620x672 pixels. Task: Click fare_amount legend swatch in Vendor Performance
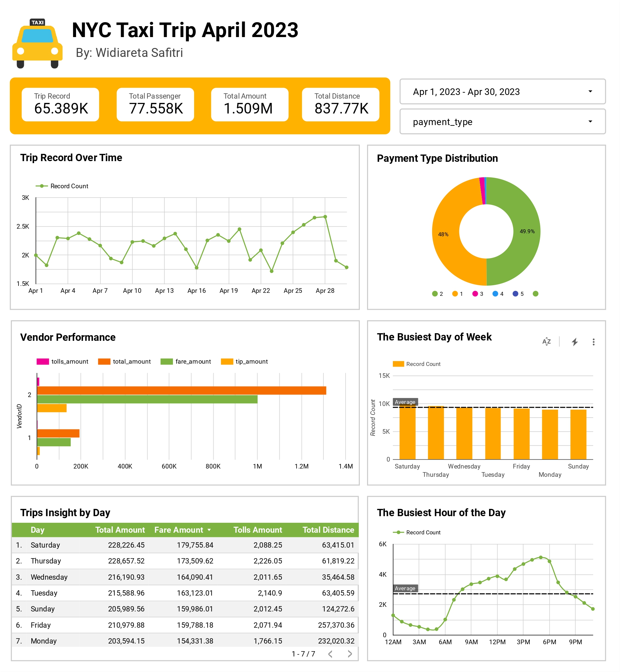pos(167,362)
